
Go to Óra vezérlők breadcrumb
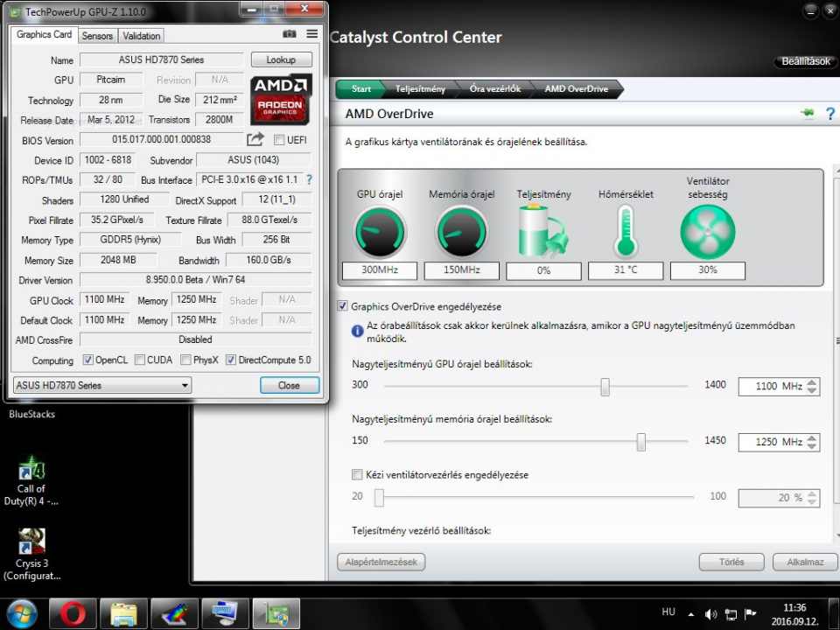coord(495,89)
